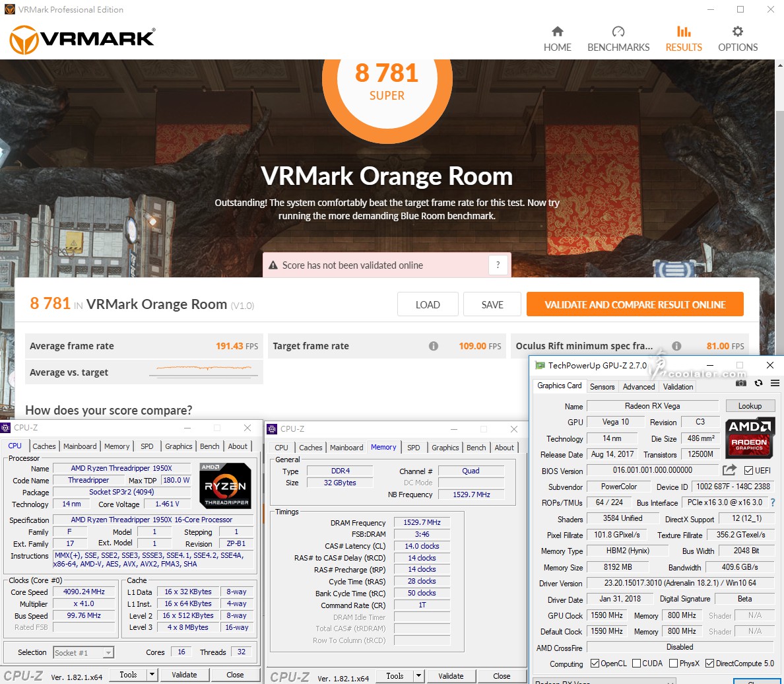The height and width of the screenshot is (684, 784).
Task: Click the Memory Size 8192 MB value
Action: 618,567
